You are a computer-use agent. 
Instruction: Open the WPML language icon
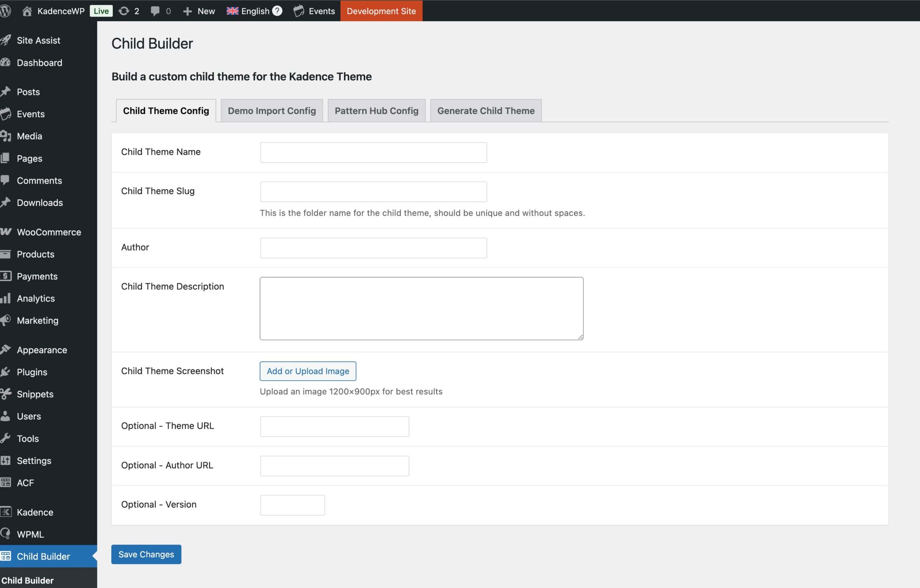pos(6,534)
